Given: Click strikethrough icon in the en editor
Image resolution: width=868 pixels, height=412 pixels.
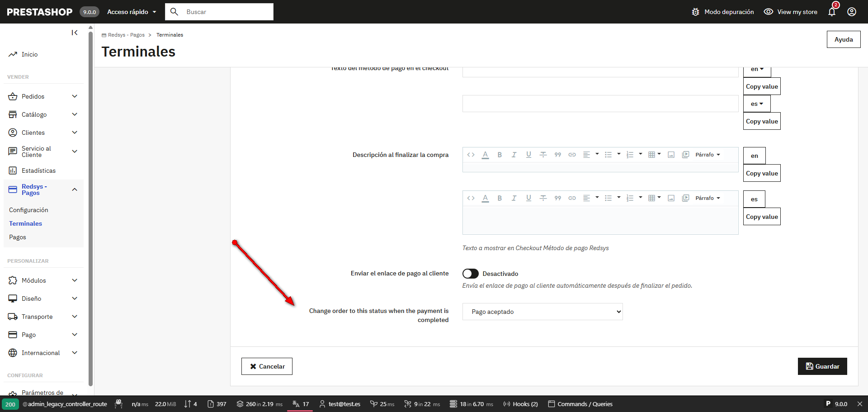Looking at the screenshot, I should (x=543, y=155).
